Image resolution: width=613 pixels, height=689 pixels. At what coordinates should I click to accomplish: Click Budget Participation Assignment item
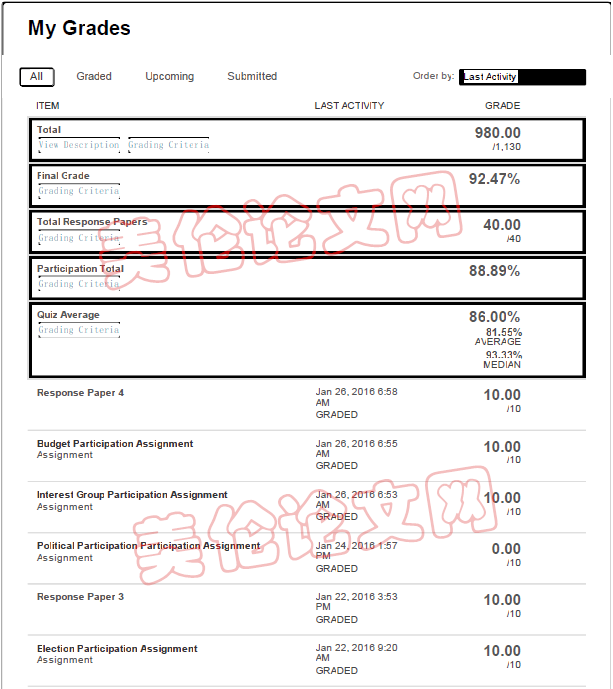(115, 444)
